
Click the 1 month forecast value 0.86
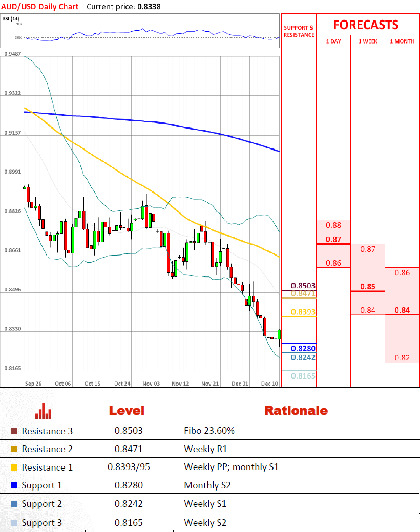point(402,273)
